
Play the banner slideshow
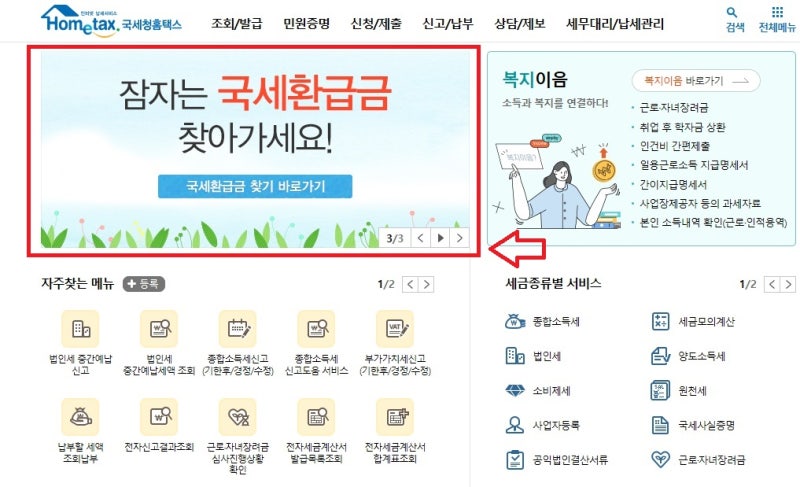coord(440,238)
